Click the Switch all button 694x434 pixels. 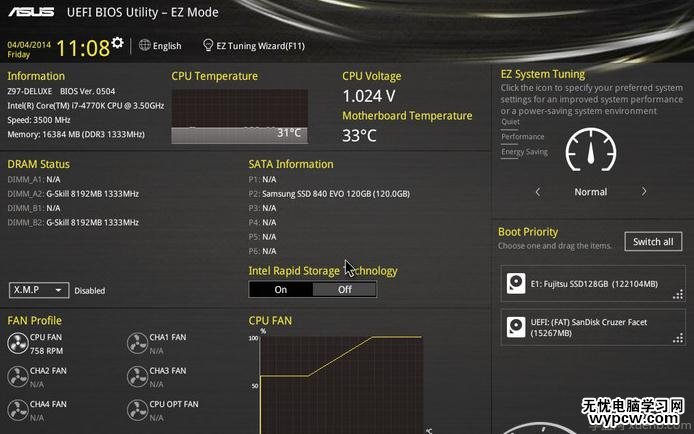click(653, 242)
